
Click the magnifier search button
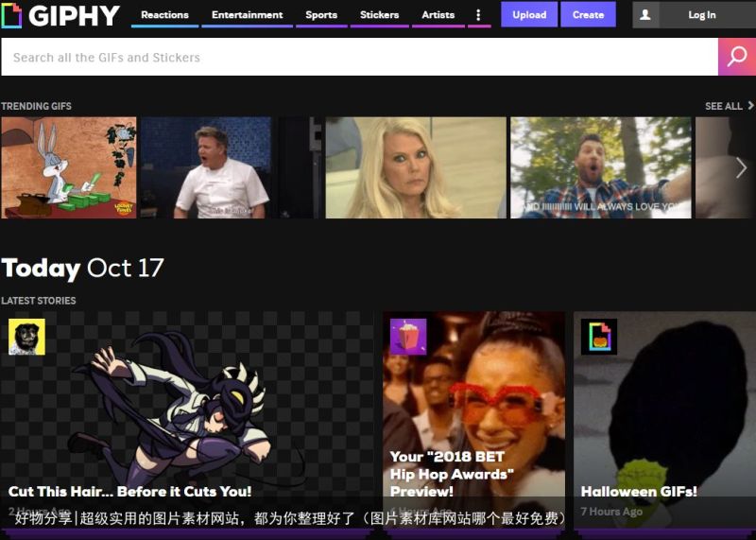[x=737, y=57]
